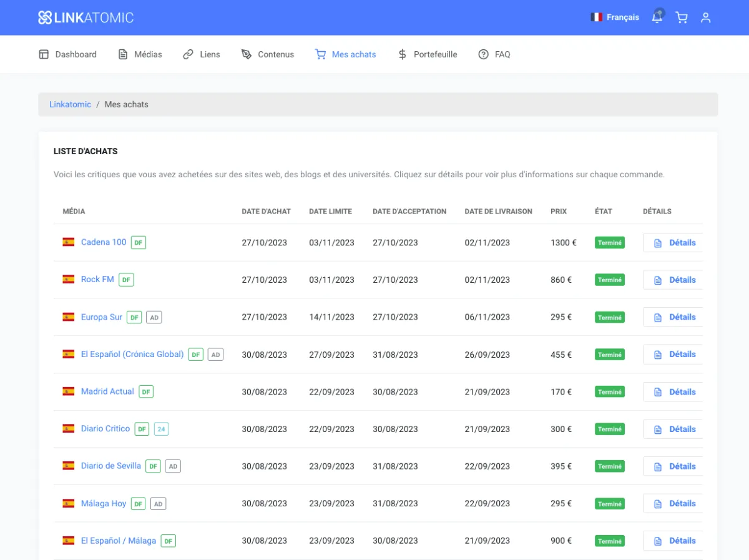Open the shopping cart icon in header
The width and height of the screenshot is (749, 560).
pos(682,17)
